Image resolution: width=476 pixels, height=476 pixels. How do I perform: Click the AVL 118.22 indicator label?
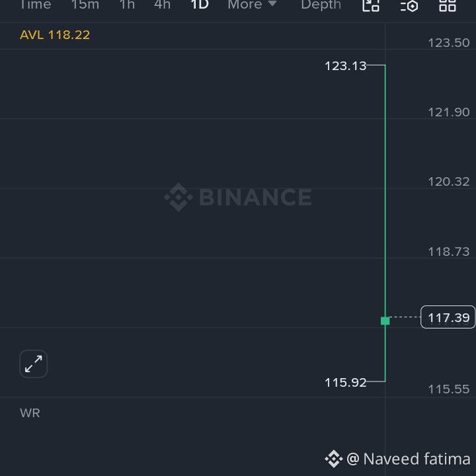(x=55, y=35)
